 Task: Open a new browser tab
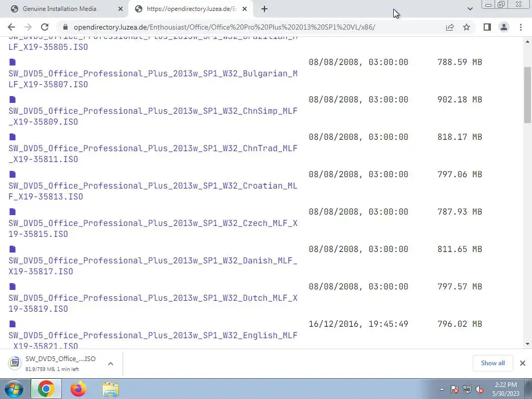[x=264, y=9]
